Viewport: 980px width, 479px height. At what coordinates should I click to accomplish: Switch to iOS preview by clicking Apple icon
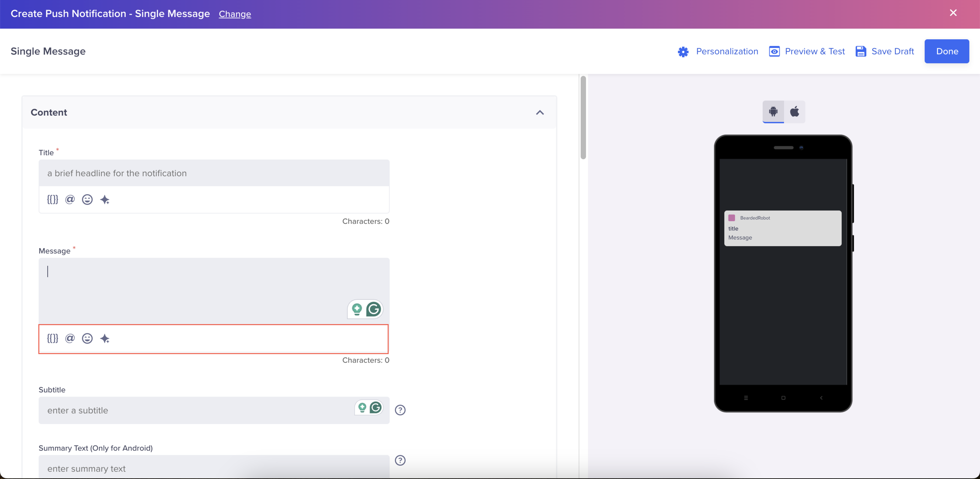pos(794,112)
